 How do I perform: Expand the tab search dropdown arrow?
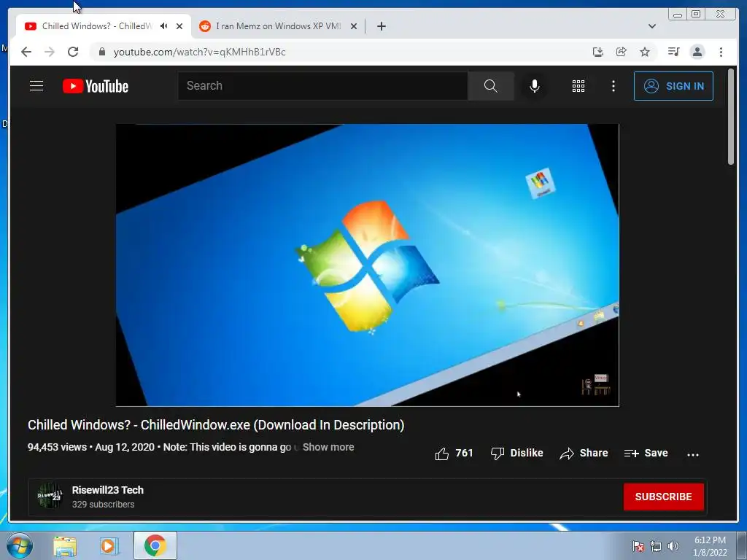[x=651, y=26]
